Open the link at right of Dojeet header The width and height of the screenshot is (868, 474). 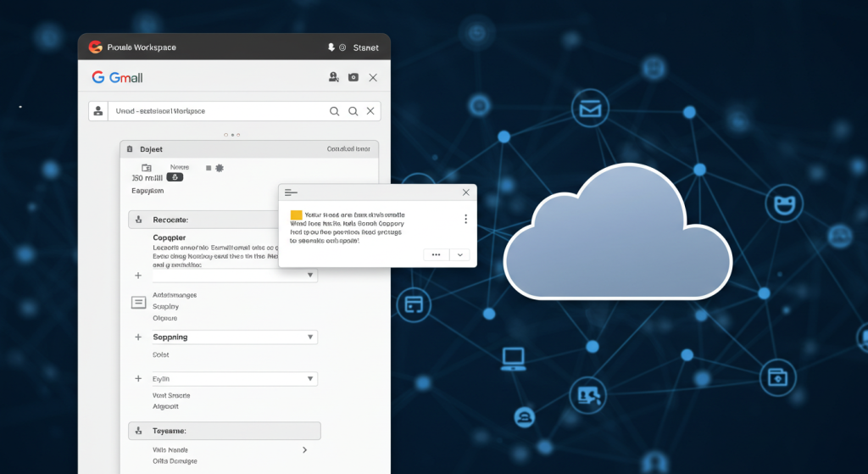(x=348, y=149)
